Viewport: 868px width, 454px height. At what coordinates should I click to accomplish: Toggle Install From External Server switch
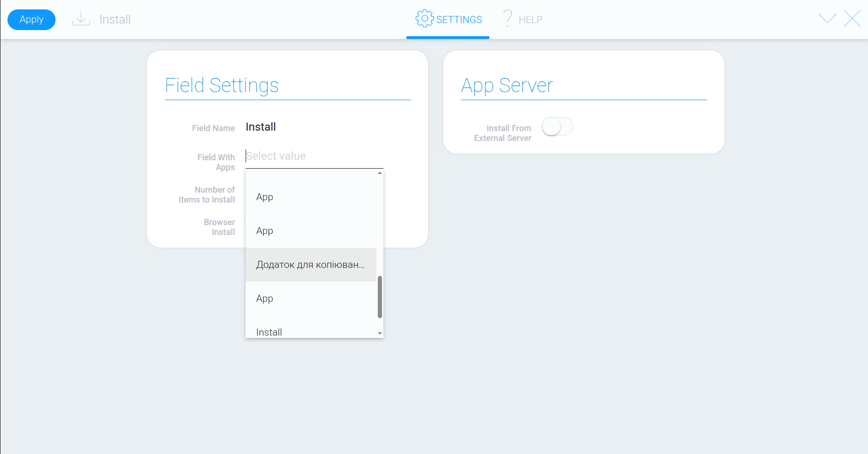(557, 127)
